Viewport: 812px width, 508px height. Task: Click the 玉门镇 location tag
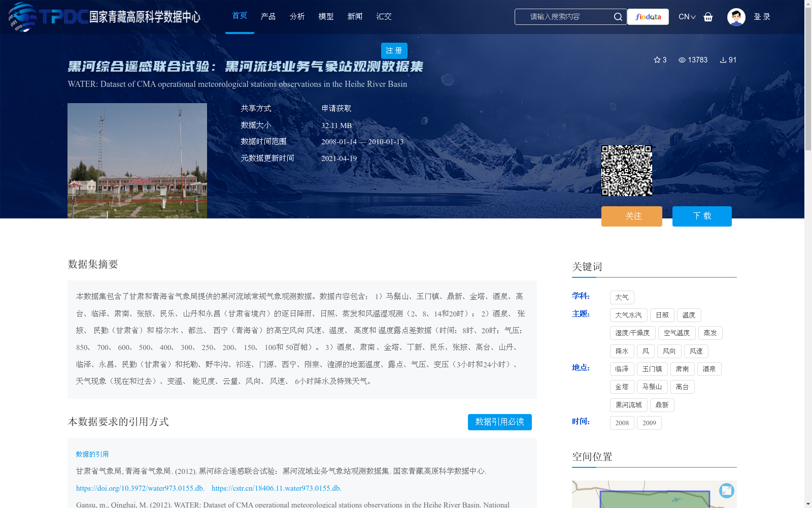[652, 369]
